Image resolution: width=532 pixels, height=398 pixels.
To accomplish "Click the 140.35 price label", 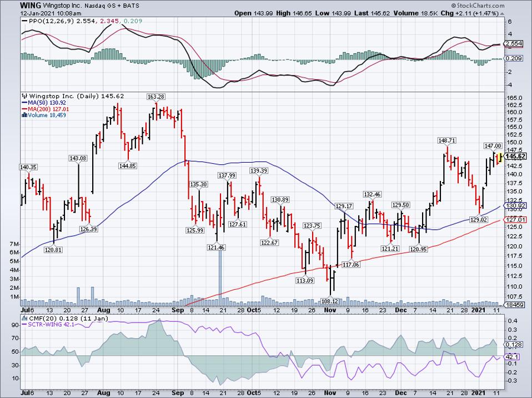I will [28, 167].
